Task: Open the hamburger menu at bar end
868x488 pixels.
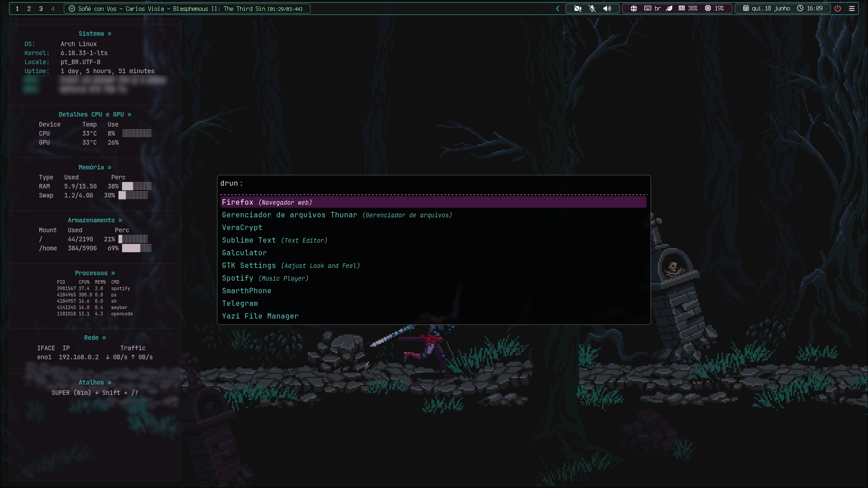Action: [x=852, y=9]
